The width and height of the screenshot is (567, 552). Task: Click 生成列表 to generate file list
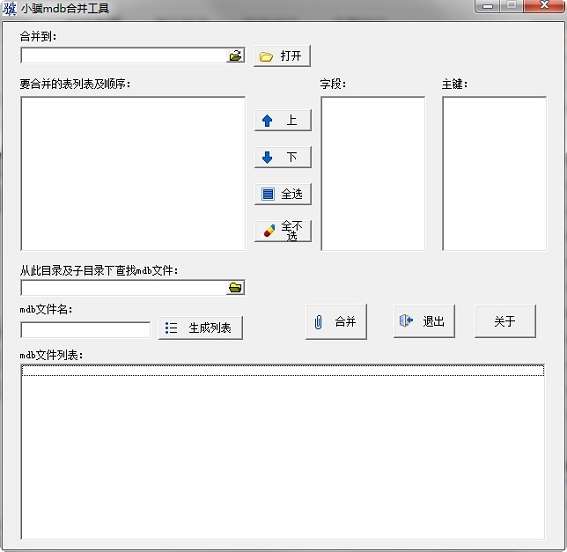[x=200, y=328]
